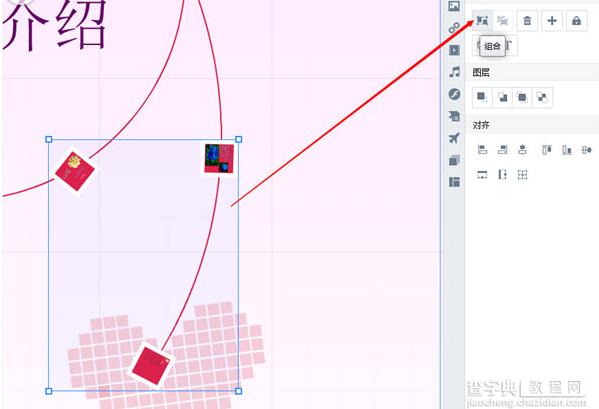Viewport: 599px width, 409px height.
Task: Click the airplane icon in the sidebar
Action: coord(454,138)
